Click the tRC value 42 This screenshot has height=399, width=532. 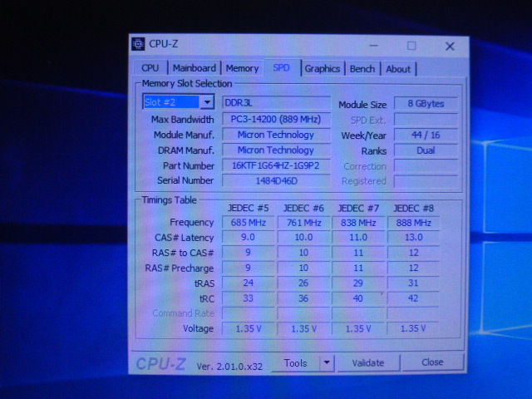(413, 298)
